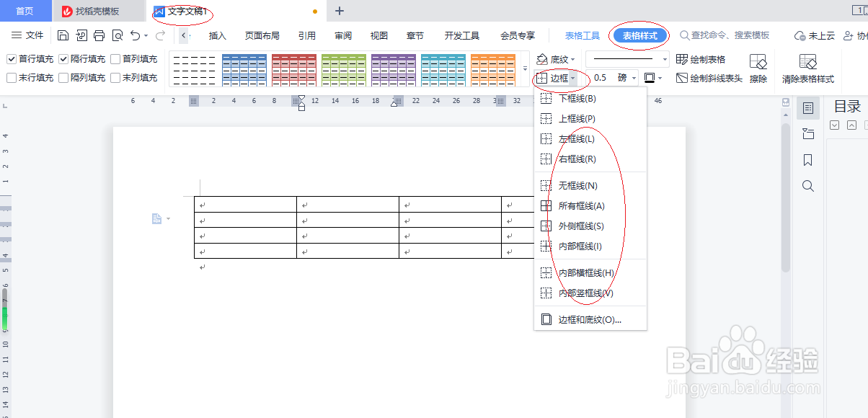Select 所有框线(A) from the border menu

pyautogui.click(x=580, y=205)
